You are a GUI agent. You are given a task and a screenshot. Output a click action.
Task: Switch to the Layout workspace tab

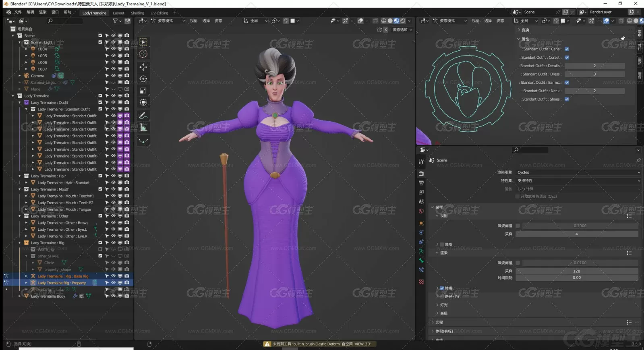118,13
